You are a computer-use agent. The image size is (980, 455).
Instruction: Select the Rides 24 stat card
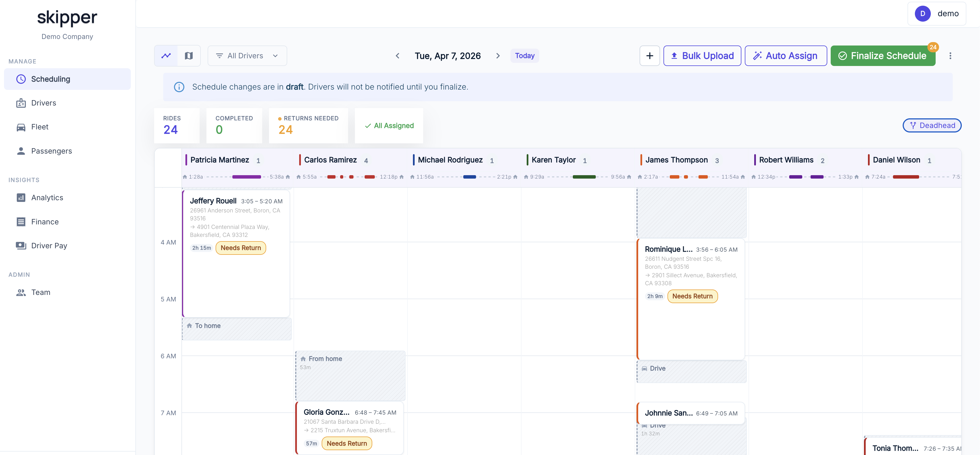point(177,125)
